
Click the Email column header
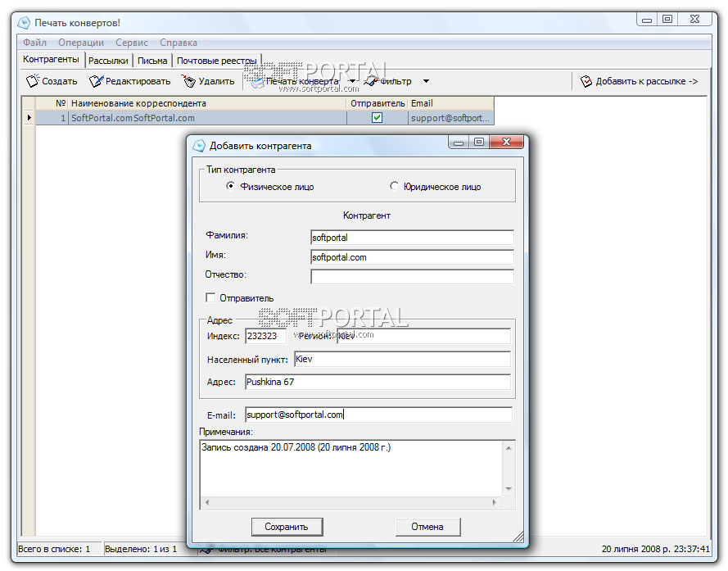pos(450,103)
